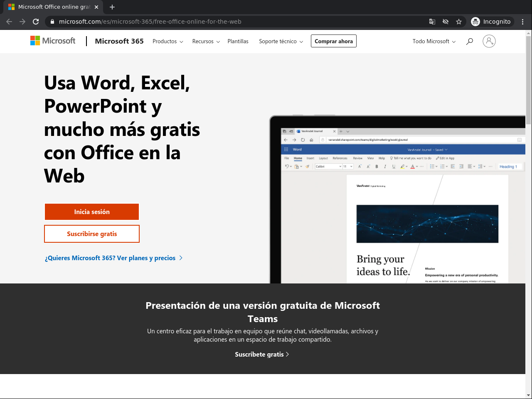The width and height of the screenshot is (532, 399).
Task: Reload the page with refresh icon
Action: pos(36,22)
